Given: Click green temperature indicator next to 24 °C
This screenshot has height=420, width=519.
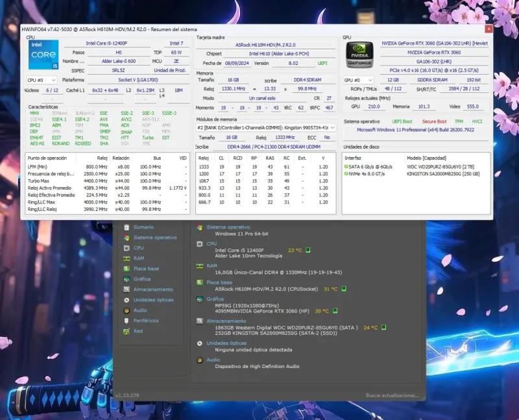Looking at the screenshot, I should pyautogui.click(x=383, y=327).
